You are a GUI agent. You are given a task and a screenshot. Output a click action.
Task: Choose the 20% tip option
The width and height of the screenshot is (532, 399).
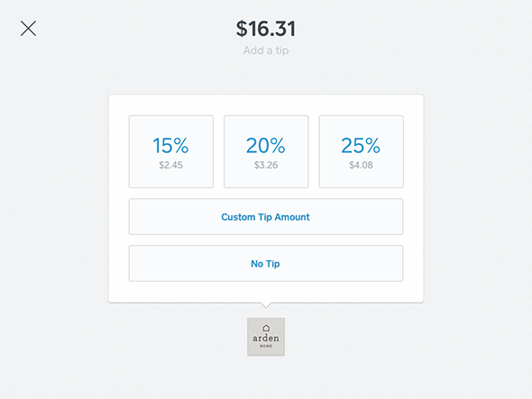tap(266, 151)
